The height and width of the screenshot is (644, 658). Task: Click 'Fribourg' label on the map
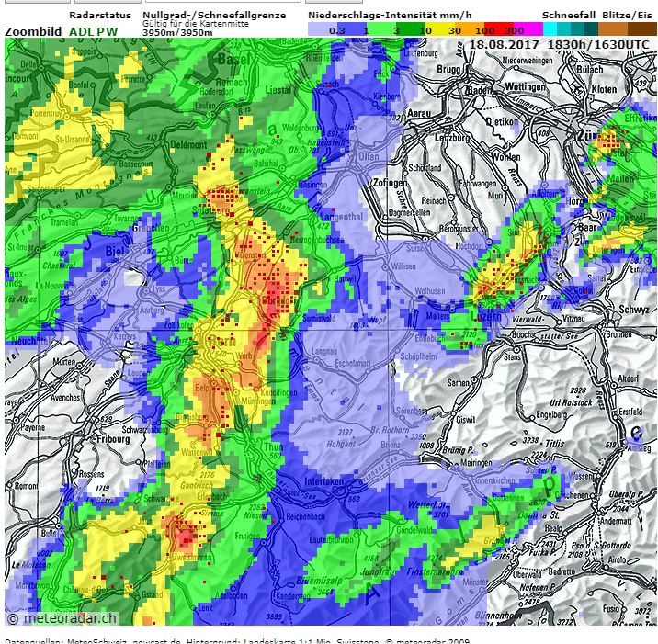click(x=113, y=440)
